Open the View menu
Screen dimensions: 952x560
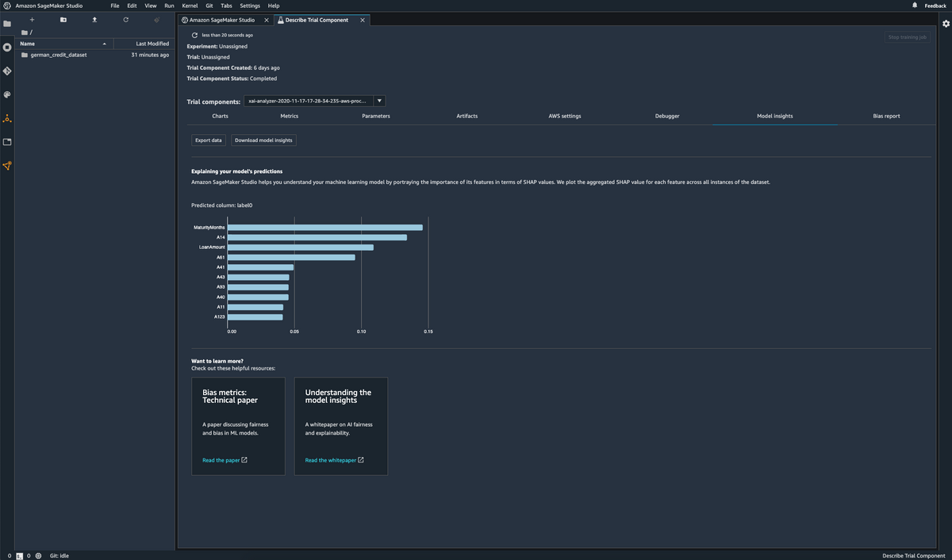151,6
